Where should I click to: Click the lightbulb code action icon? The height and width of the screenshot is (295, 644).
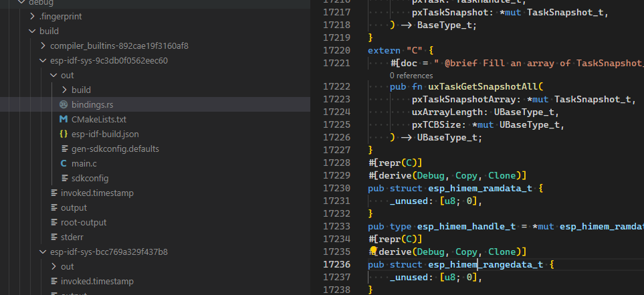[x=373, y=251]
